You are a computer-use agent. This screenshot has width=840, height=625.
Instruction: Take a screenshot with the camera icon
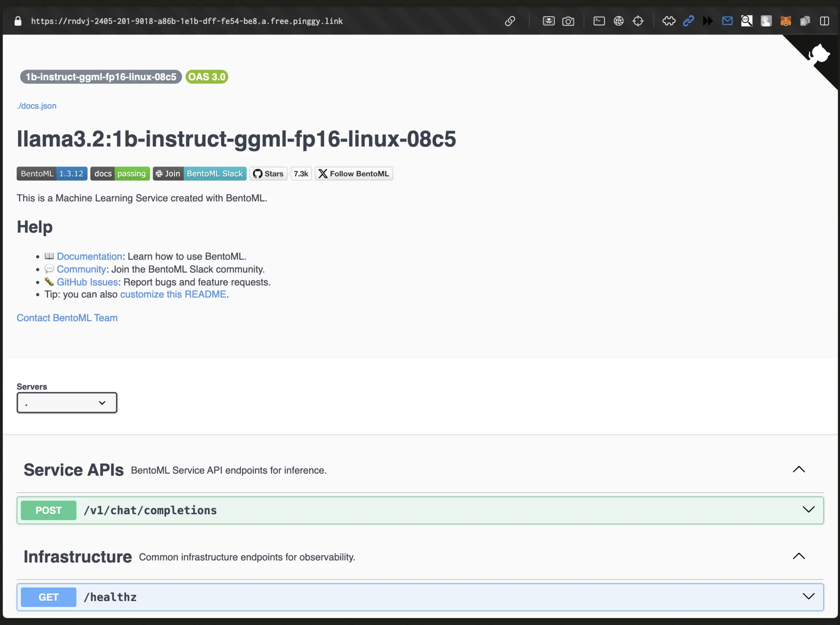pyautogui.click(x=568, y=21)
